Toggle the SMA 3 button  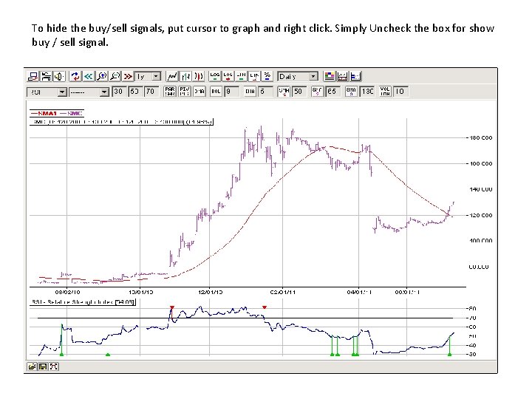351,92
